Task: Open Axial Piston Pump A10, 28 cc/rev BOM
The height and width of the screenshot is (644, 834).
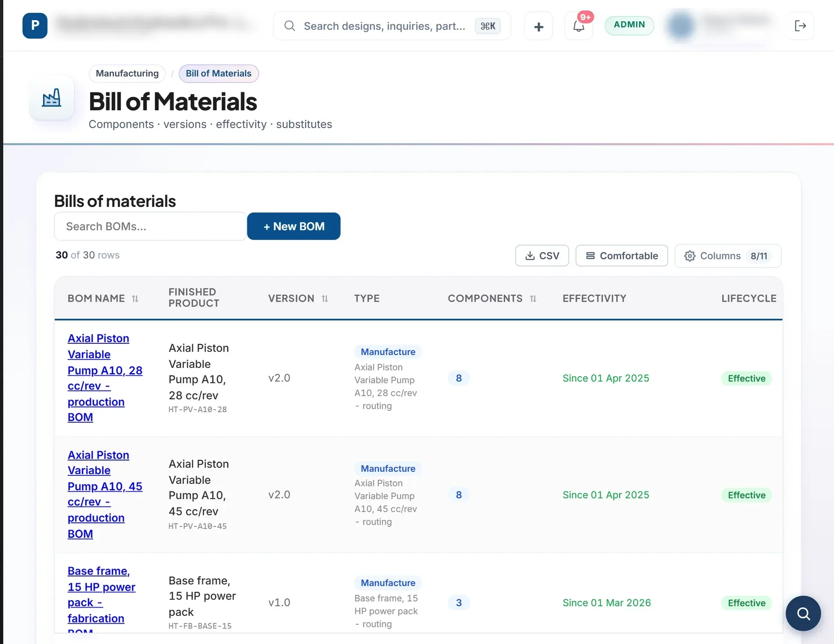Action: (x=105, y=378)
